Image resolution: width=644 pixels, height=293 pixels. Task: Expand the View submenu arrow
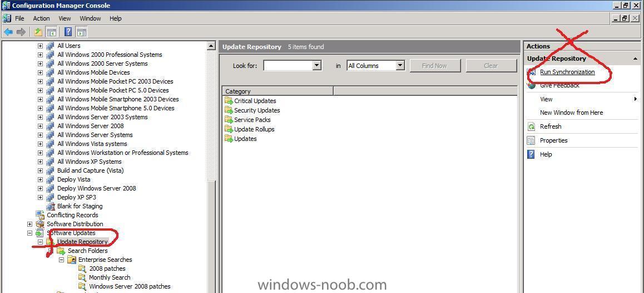click(x=635, y=99)
